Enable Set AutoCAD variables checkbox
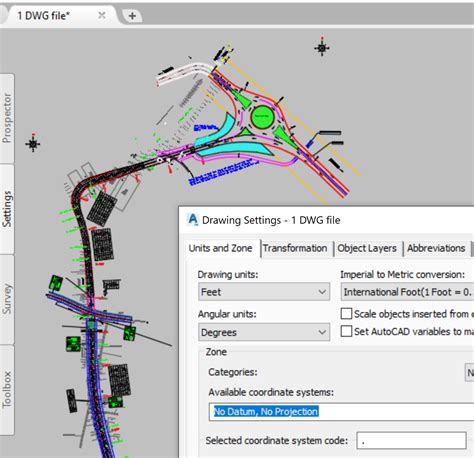Screen dimensions: 474x458 tap(346, 331)
